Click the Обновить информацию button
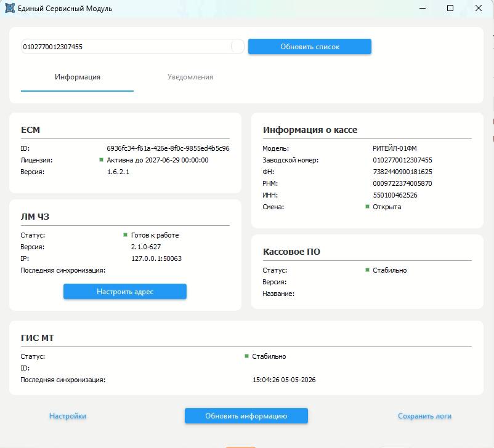 point(246,416)
